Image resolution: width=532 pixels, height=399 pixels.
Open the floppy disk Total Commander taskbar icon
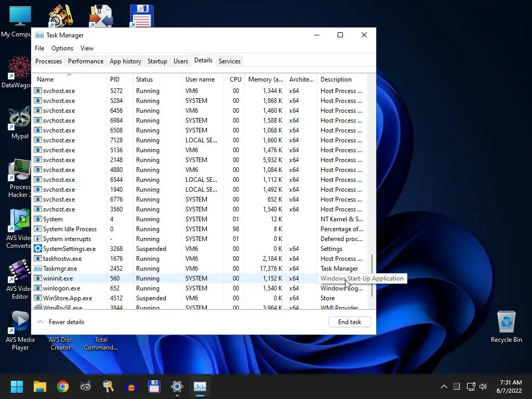(154, 387)
